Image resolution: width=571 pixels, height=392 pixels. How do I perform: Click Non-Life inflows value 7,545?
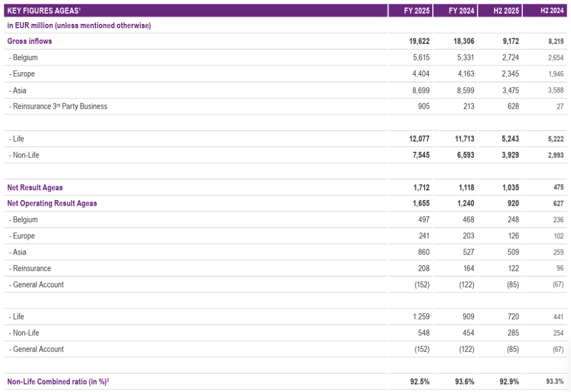click(x=421, y=155)
